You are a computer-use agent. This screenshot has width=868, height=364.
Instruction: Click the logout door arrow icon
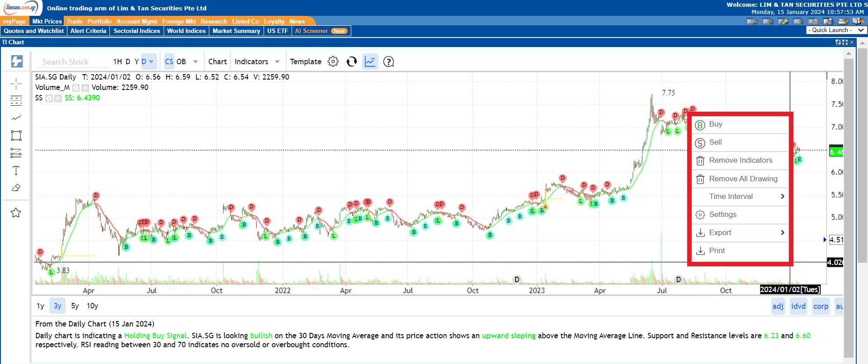(859, 21)
